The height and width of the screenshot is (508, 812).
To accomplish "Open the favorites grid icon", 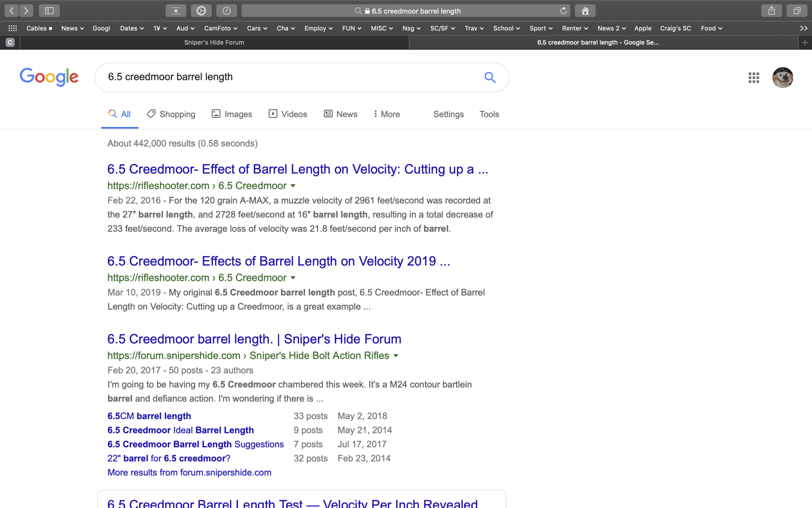I will pos(13,28).
